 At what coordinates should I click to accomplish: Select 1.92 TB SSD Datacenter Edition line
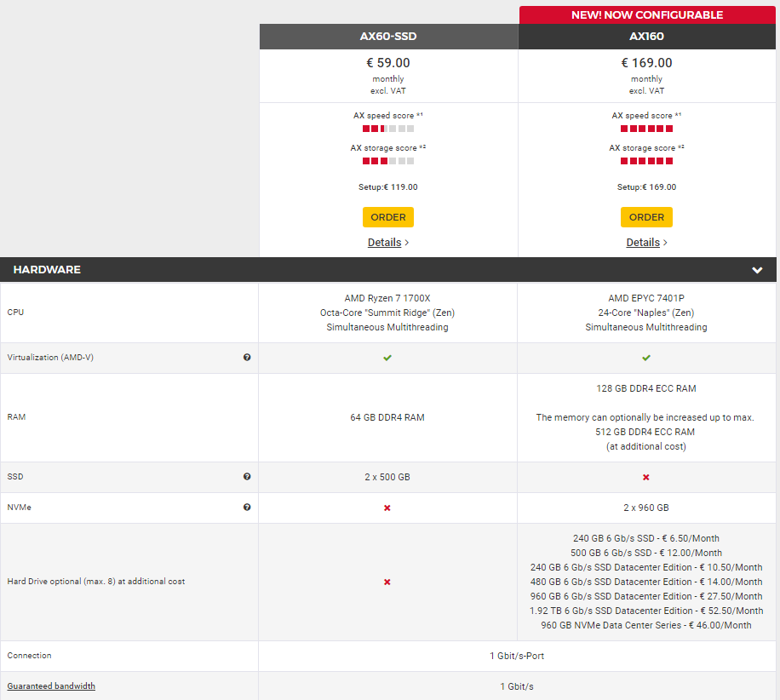pyautogui.click(x=646, y=611)
